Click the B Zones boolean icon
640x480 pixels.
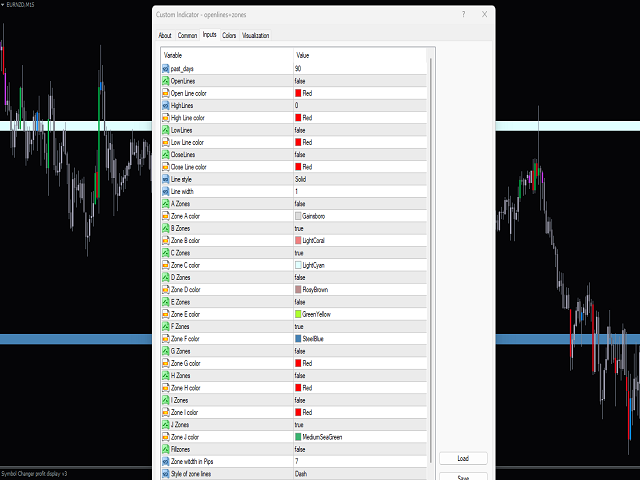[165, 228]
